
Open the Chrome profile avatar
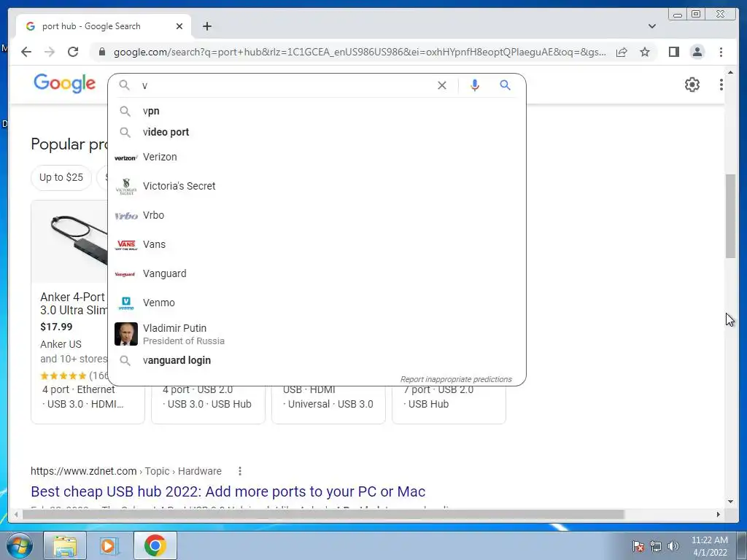coord(697,52)
